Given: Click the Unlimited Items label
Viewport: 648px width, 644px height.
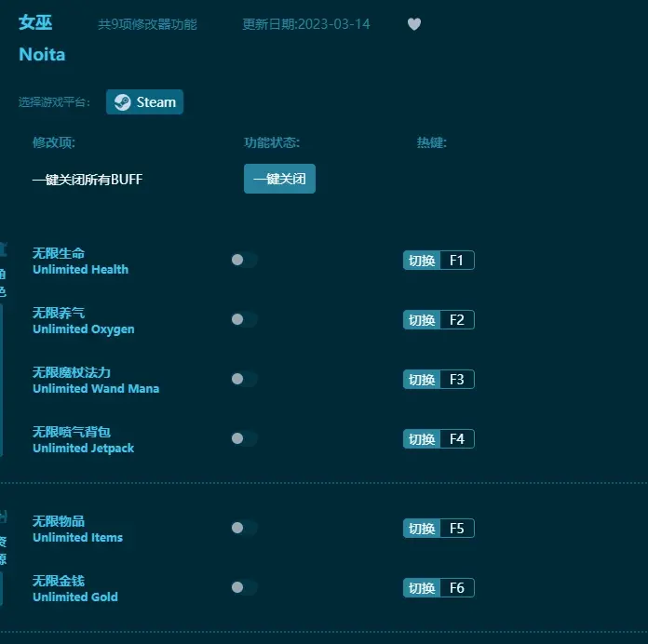Looking at the screenshot, I should [77, 537].
